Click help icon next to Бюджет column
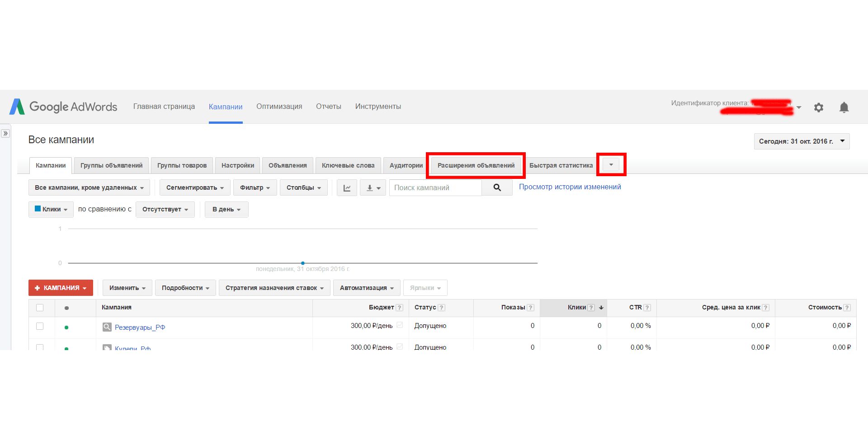 click(399, 308)
